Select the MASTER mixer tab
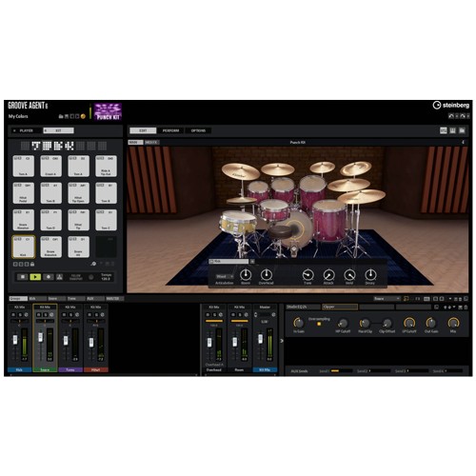The image size is (476, 476). click(114, 299)
